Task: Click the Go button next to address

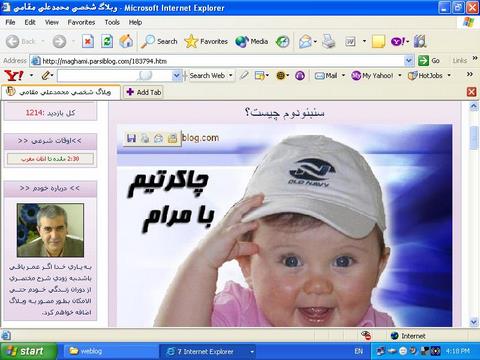Action: point(429,61)
